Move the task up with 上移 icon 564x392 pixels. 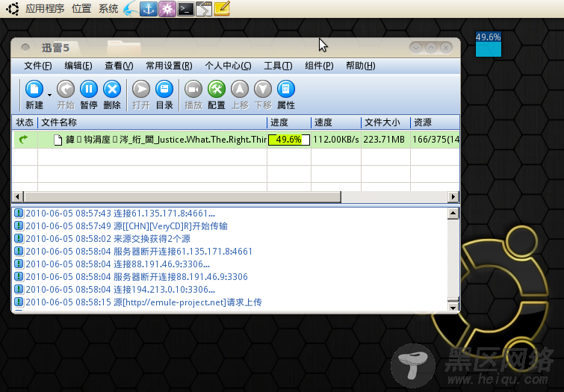pyautogui.click(x=240, y=89)
